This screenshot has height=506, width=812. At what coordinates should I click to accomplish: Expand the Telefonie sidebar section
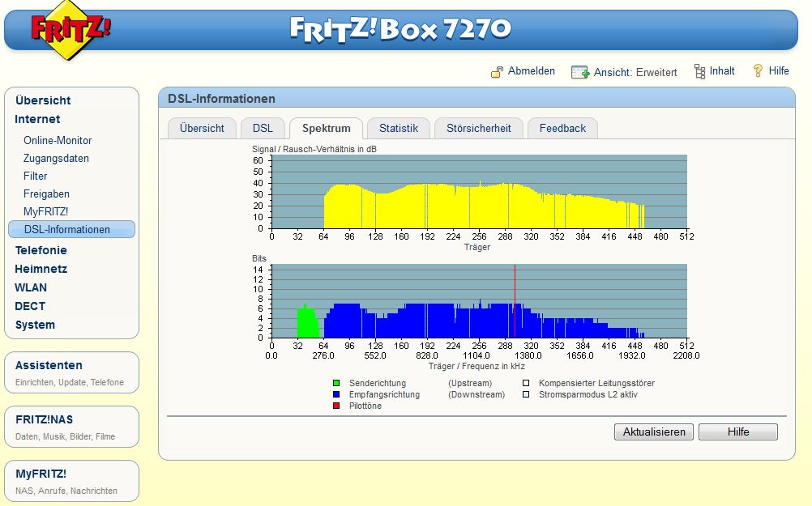tap(41, 250)
